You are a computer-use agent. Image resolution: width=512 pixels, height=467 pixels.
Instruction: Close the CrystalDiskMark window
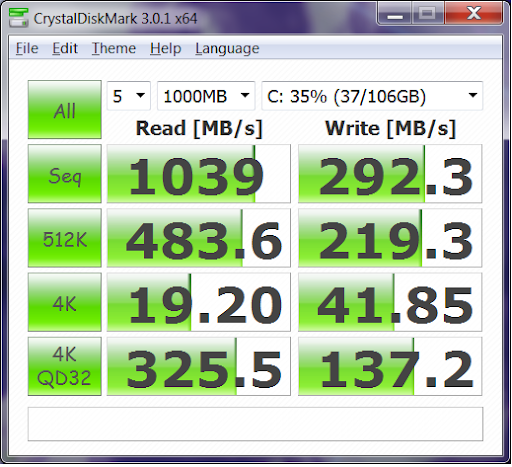[x=473, y=13]
